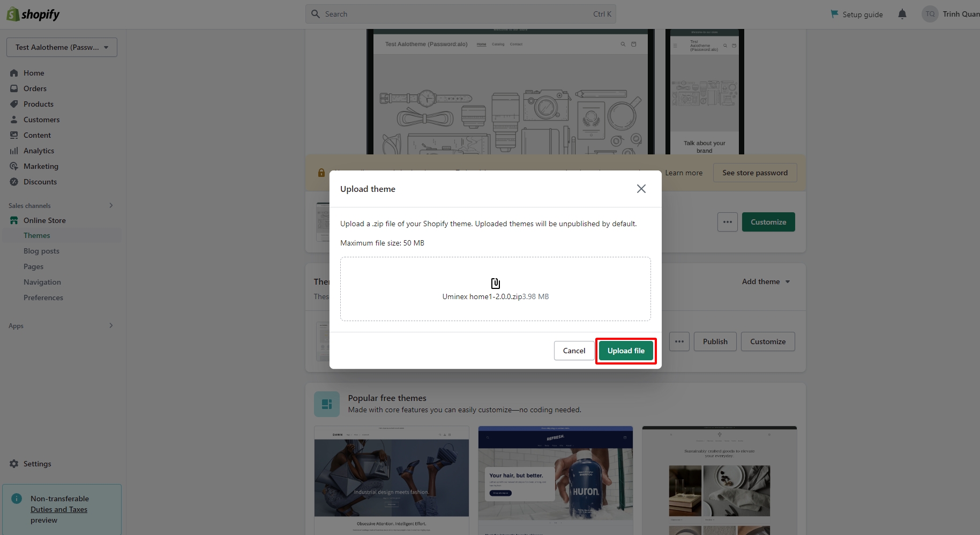Click the Upload file button
The height and width of the screenshot is (535, 980).
pos(626,351)
